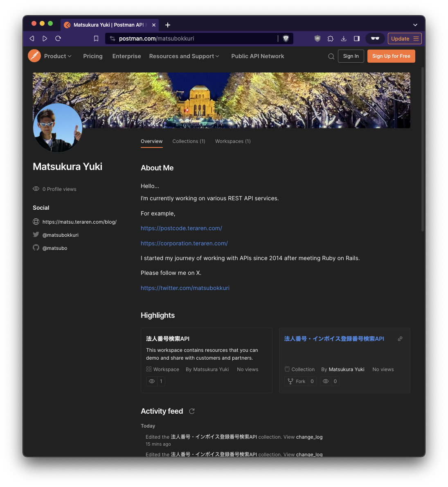Viewport: 448px width, 487px height.
Task: Copy link icon on the collection card
Action: (400, 339)
